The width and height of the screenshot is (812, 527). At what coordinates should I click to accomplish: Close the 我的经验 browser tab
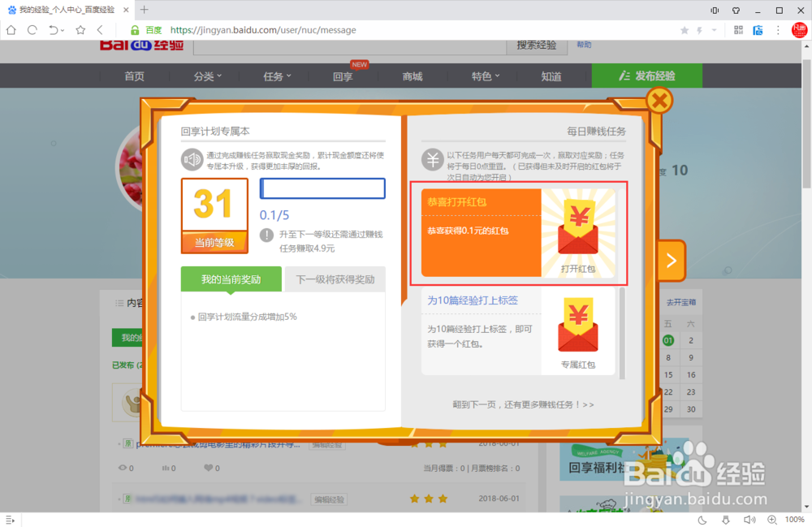pyautogui.click(x=126, y=10)
